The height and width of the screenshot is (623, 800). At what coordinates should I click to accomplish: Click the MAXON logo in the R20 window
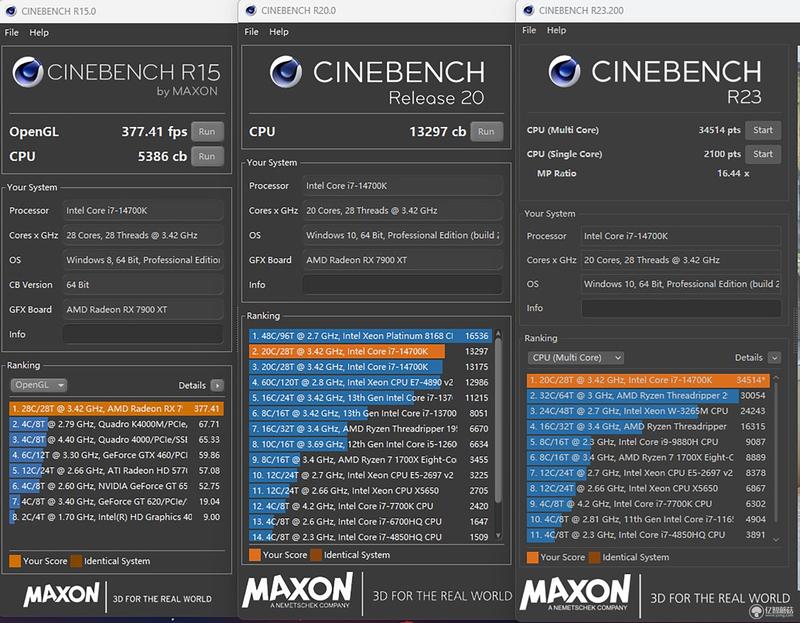tap(297, 589)
